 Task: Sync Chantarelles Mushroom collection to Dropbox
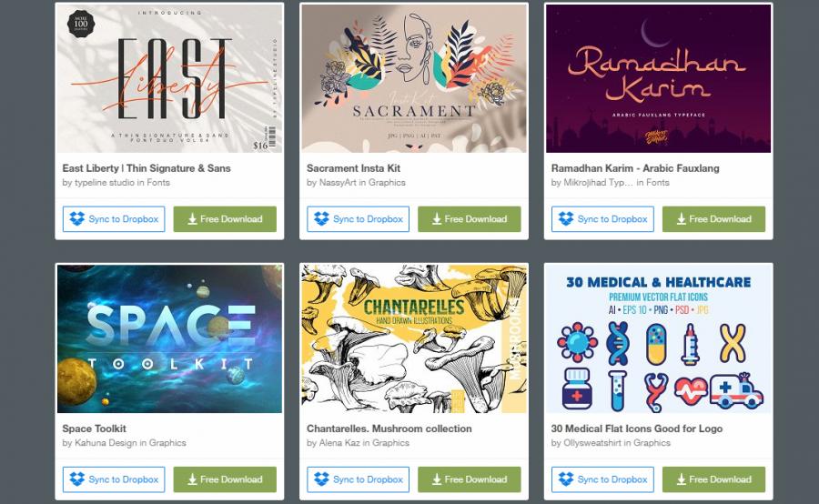[359, 479]
